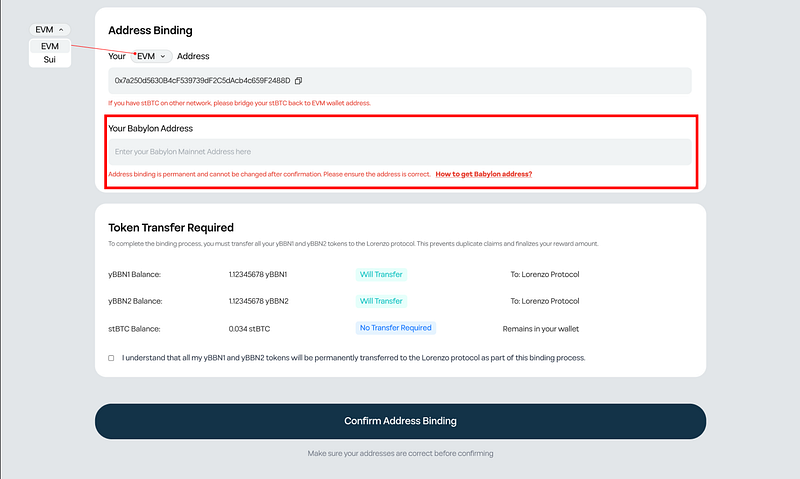This screenshot has width=800, height=479.
Task: Click the yBBN2 Balance label
Action: point(135,301)
